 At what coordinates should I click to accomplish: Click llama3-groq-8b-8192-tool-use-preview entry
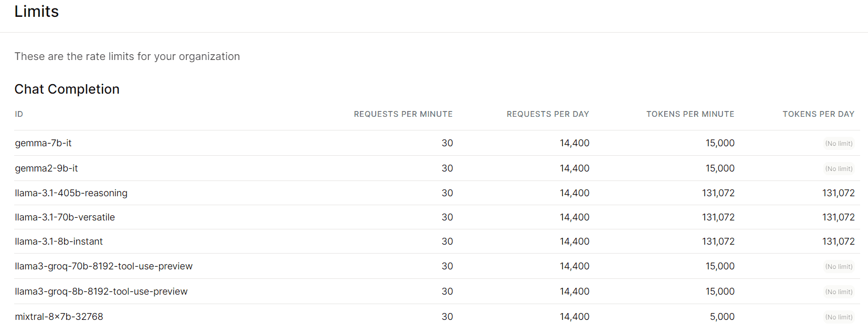[x=101, y=291]
